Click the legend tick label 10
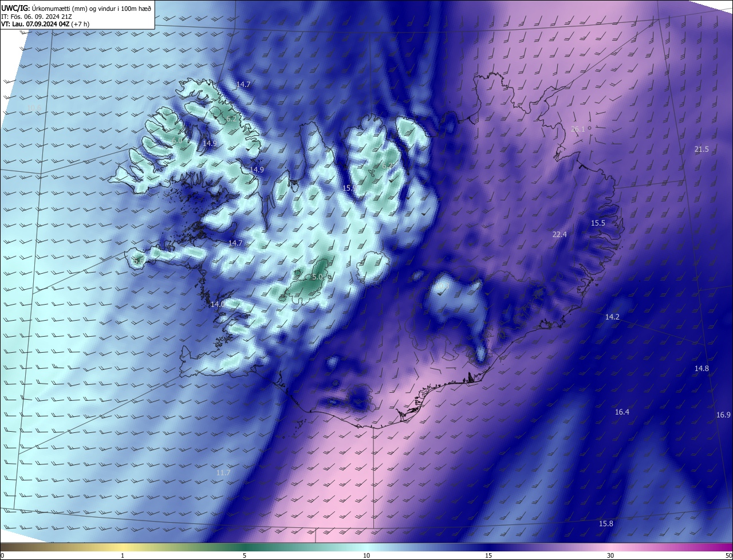Screen dimensions: 733x560 click(366, 555)
